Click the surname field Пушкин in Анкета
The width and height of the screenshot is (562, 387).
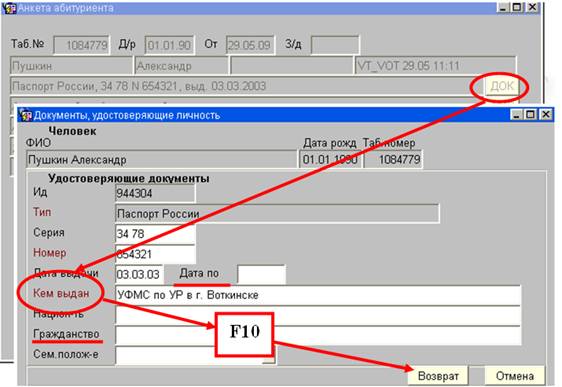71,66
